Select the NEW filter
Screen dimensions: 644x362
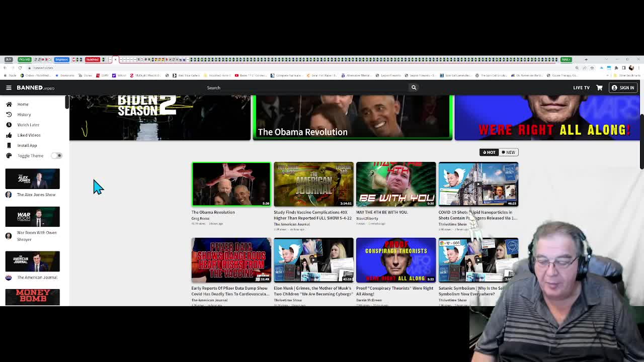508,152
